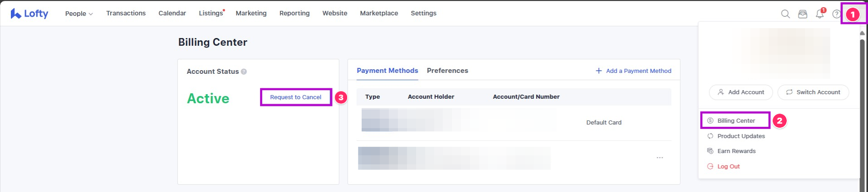Click the Request to Cancel button
This screenshot has height=192, width=868.
pyautogui.click(x=295, y=97)
